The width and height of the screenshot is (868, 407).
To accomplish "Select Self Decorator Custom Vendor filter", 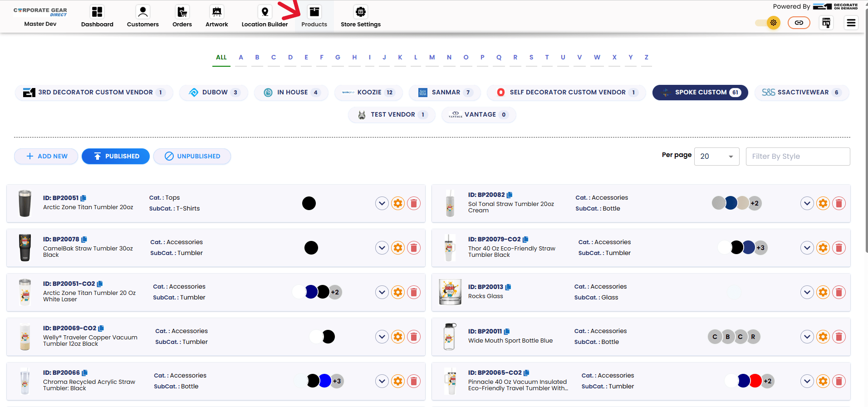I will [x=566, y=93].
